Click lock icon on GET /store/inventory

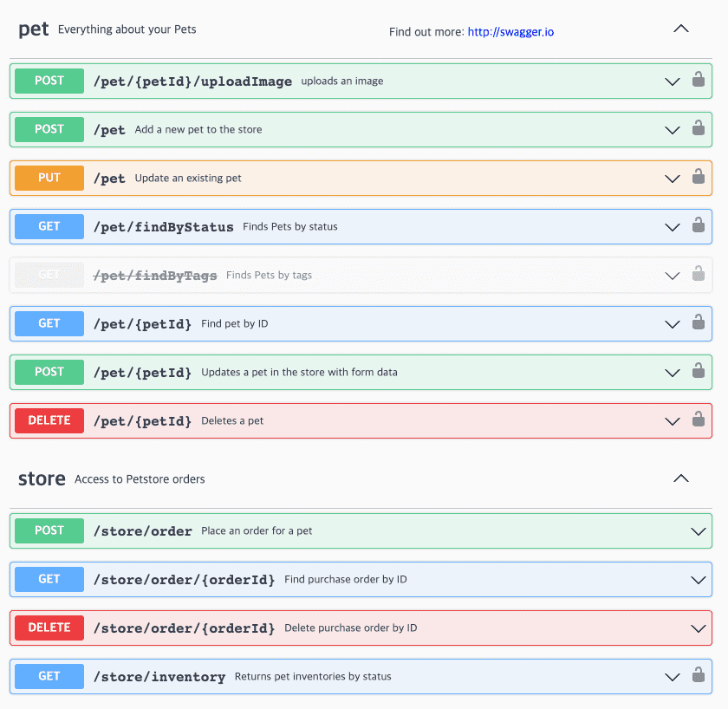point(698,676)
